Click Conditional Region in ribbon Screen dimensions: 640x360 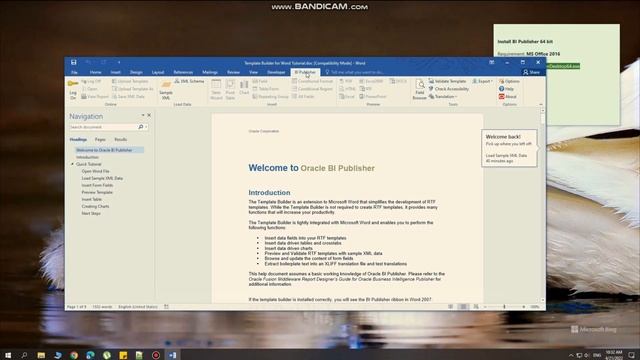312,89
